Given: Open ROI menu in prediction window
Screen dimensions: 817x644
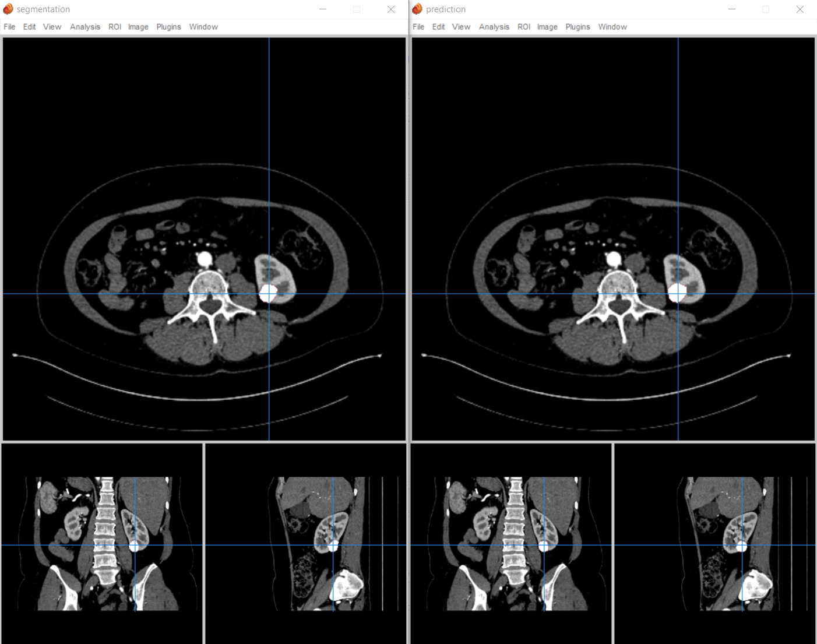Looking at the screenshot, I should [x=524, y=27].
